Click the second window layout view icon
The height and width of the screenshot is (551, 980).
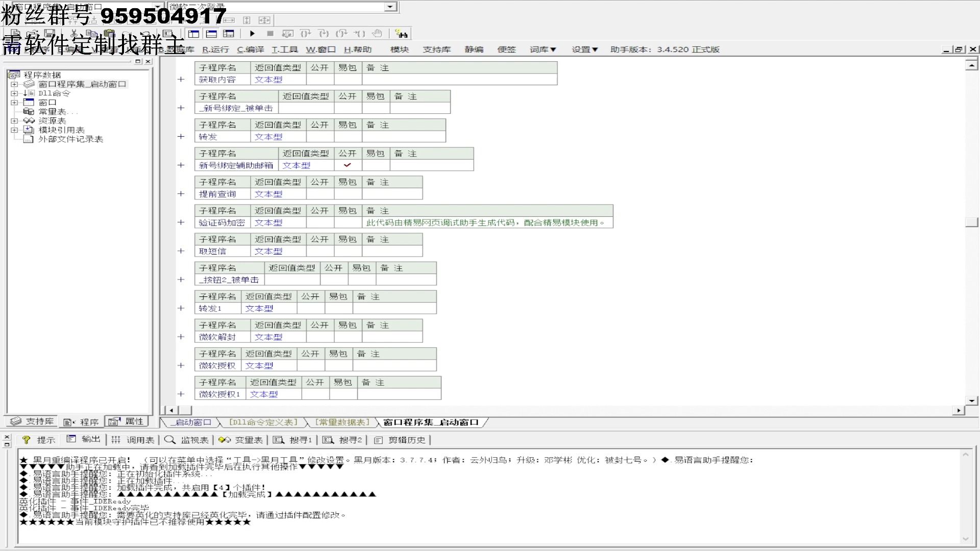click(211, 34)
